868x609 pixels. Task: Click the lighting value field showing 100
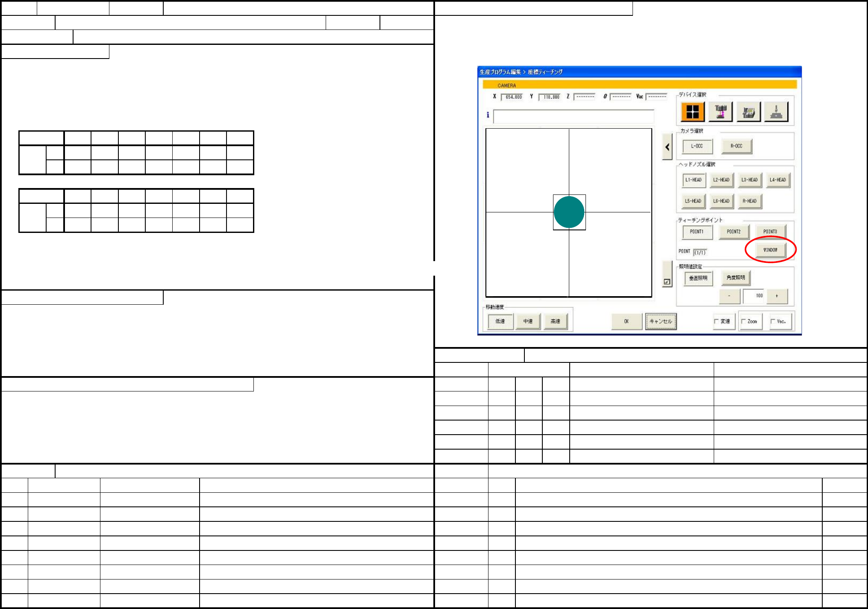[753, 296]
